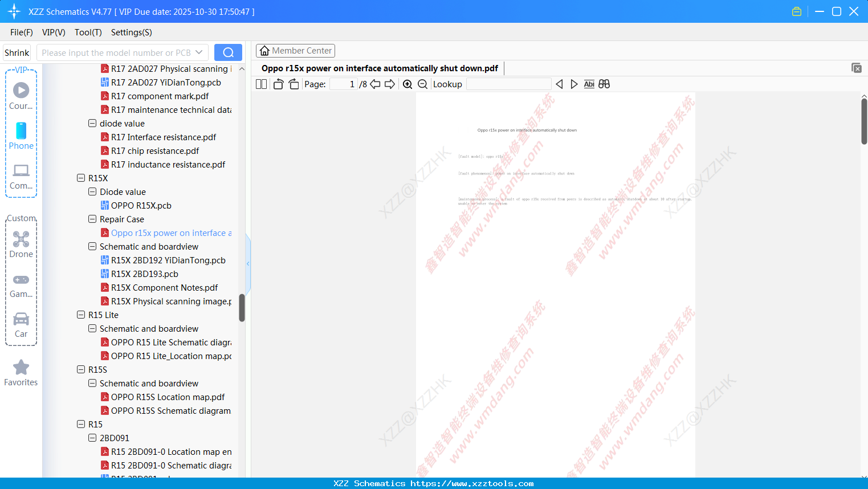Zoom in on the PDF

pyautogui.click(x=407, y=84)
